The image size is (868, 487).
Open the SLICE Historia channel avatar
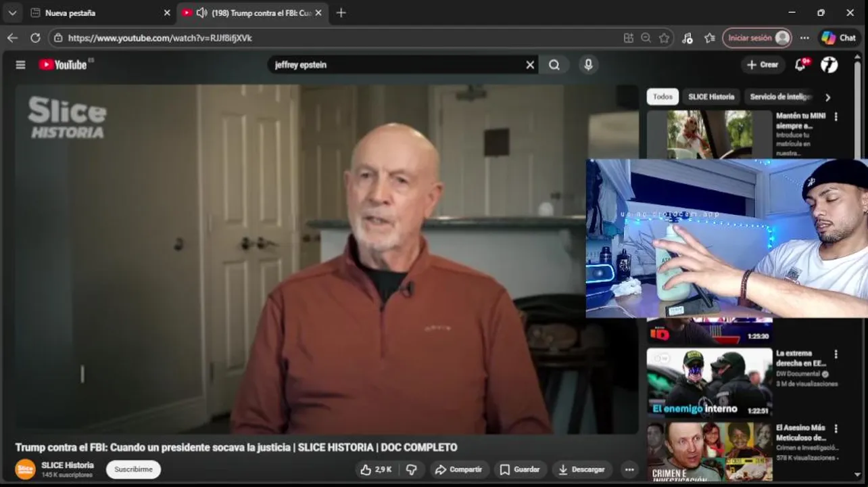[x=25, y=469]
